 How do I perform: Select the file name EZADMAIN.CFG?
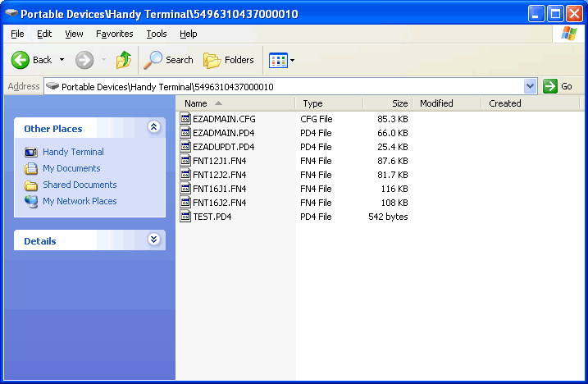coord(224,119)
